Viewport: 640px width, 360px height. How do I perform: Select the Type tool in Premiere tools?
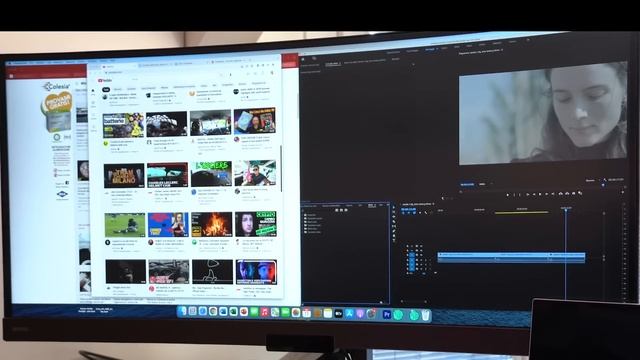(x=394, y=240)
